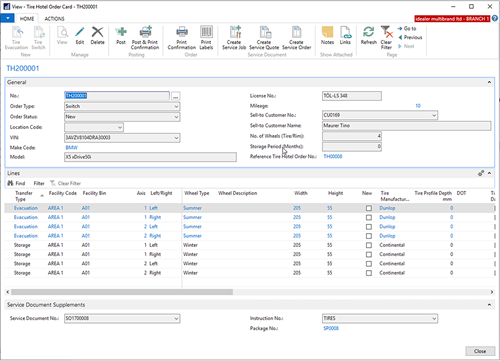
Task: Click Clear Filter in Lines toolbar
Action: click(65, 183)
